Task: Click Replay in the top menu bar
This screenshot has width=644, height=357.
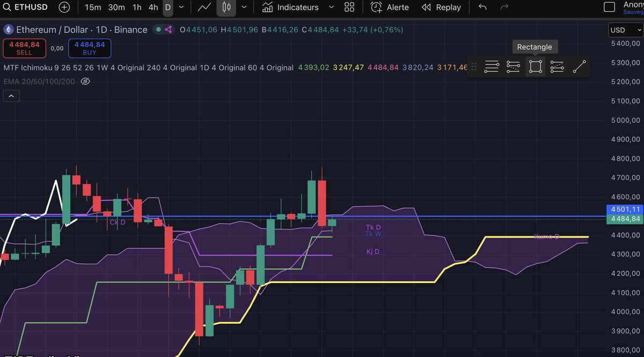Action: [x=441, y=7]
